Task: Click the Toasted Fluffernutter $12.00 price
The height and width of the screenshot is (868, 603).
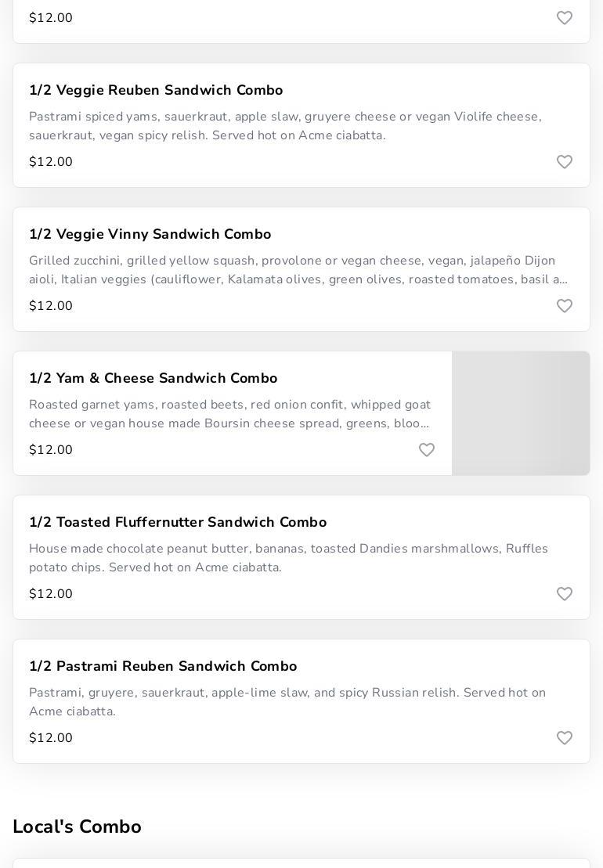Action: point(51,594)
